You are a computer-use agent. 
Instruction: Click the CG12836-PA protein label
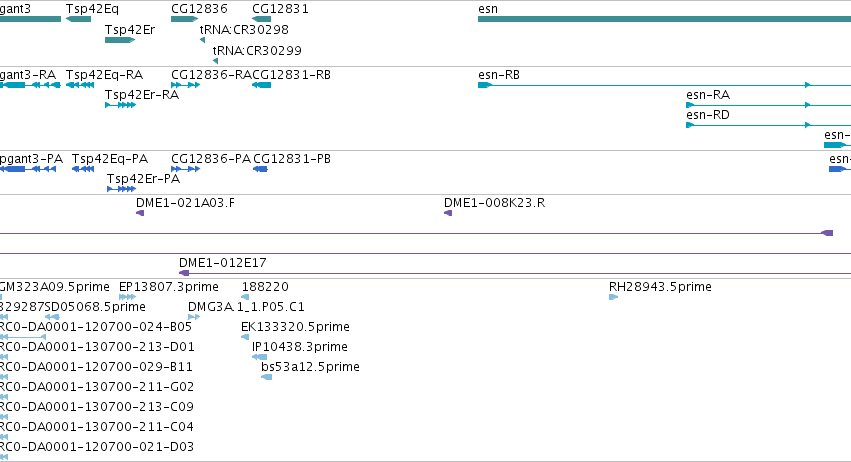pos(211,159)
